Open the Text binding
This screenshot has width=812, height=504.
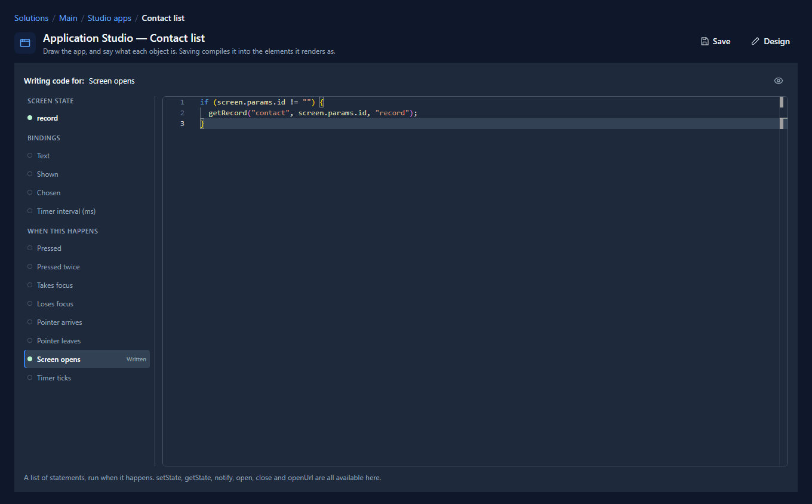click(x=87, y=156)
